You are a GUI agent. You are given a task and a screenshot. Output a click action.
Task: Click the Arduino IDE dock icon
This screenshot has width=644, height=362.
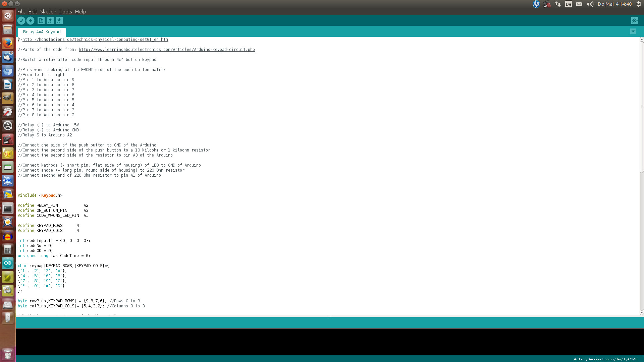tap(8, 263)
